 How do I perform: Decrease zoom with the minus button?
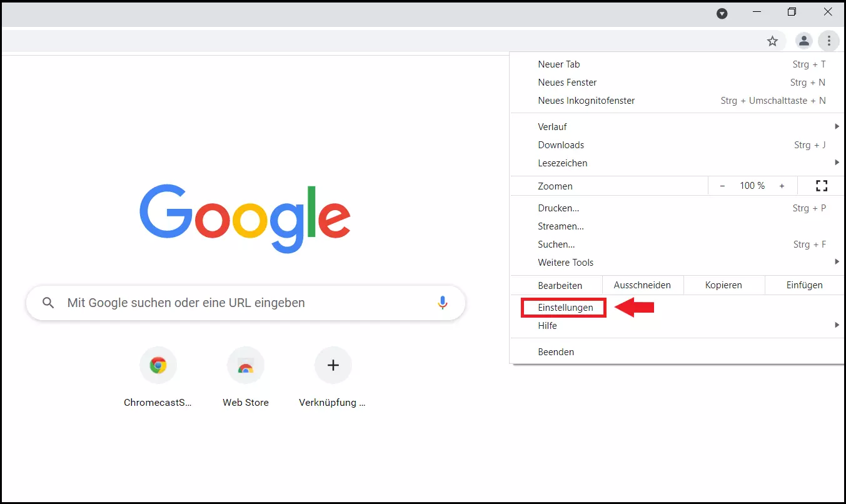tap(722, 186)
